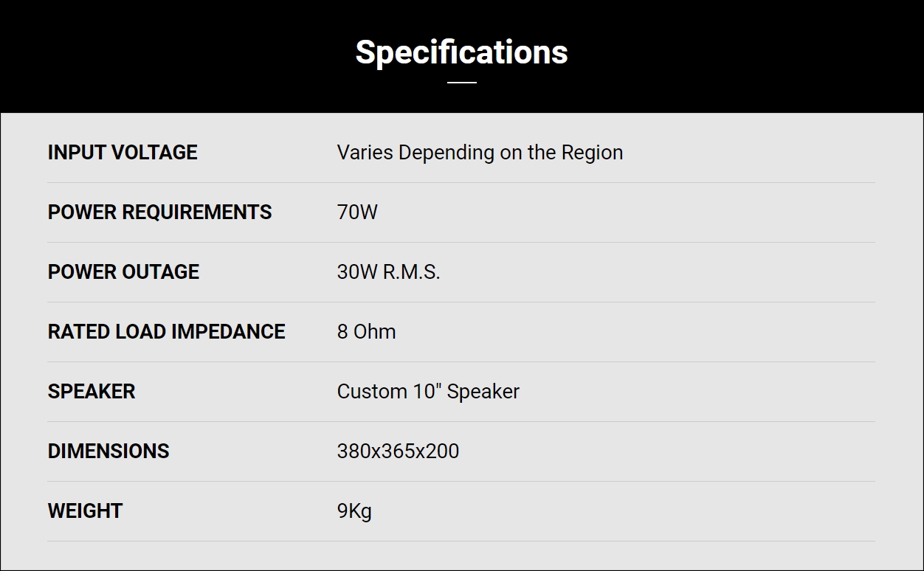
Task: Click the word IMPEDANCE in the label
Action: (229, 332)
